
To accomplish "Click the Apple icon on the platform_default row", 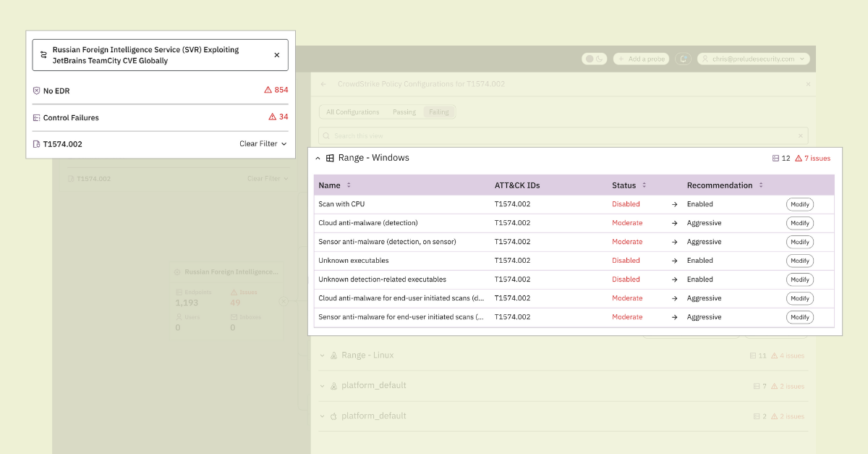I will coord(333,416).
